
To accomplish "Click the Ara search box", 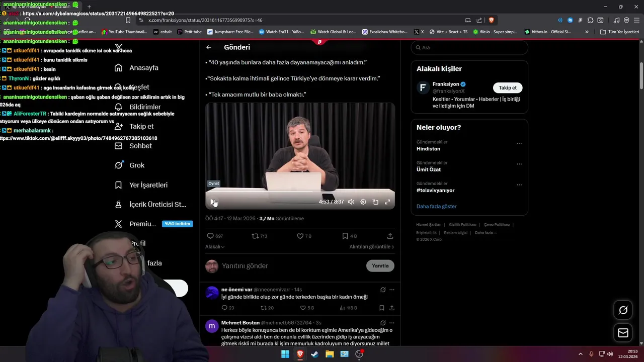I will (469, 47).
